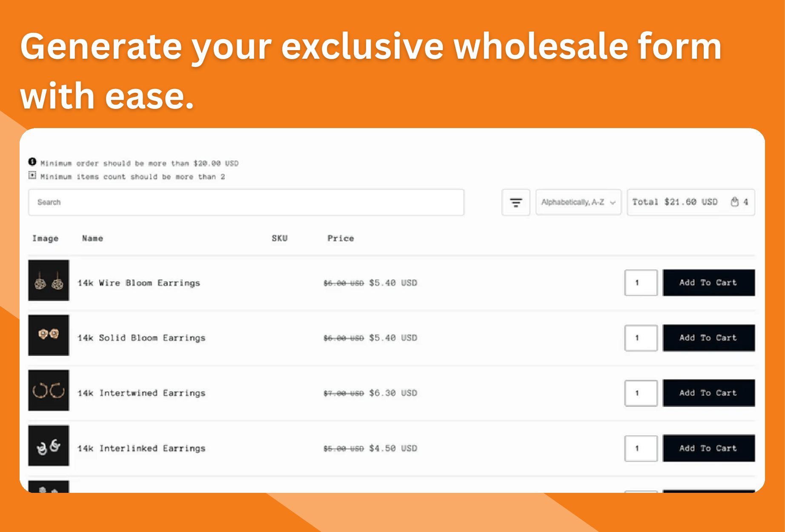
Task: Add 14k Interlinked Earrings to cart
Action: pyautogui.click(x=708, y=448)
